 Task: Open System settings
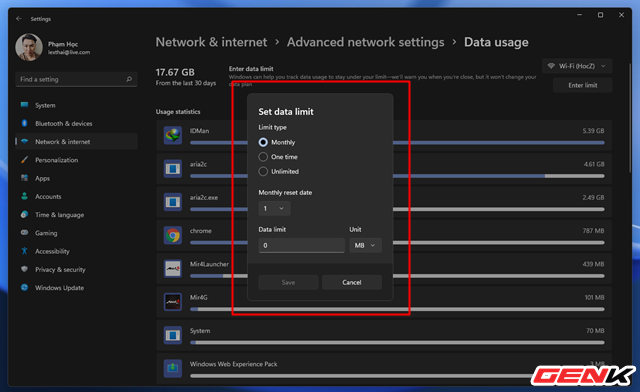click(76, 105)
